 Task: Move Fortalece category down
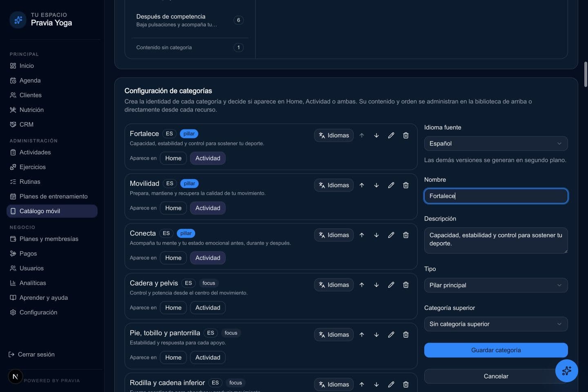point(376,135)
